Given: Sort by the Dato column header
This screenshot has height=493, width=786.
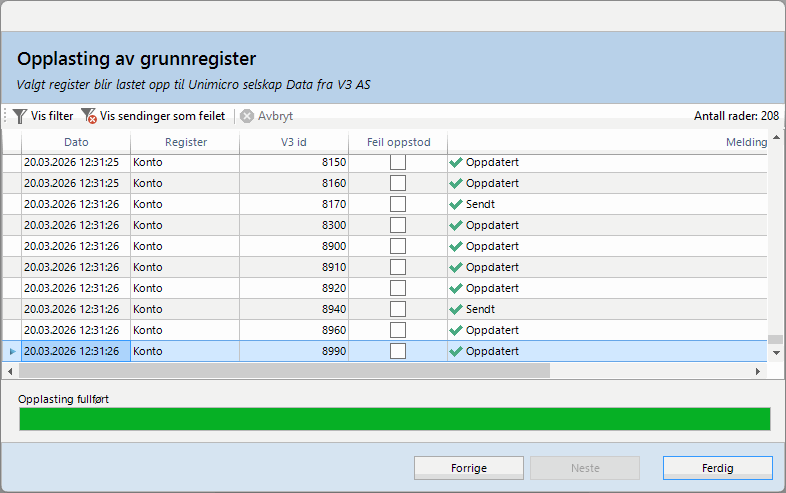Looking at the screenshot, I should click(x=76, y=142).
